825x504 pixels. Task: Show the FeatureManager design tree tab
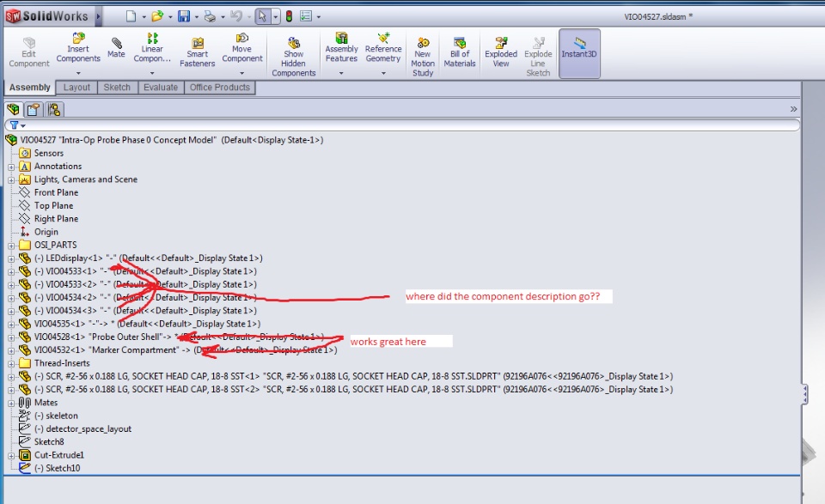[13, 109]
